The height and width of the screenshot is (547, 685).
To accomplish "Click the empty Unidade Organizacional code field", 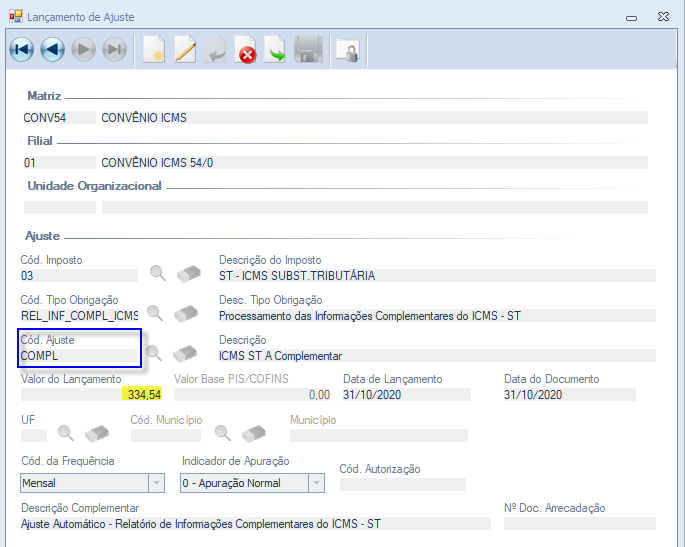I will [x=59, y=208].
